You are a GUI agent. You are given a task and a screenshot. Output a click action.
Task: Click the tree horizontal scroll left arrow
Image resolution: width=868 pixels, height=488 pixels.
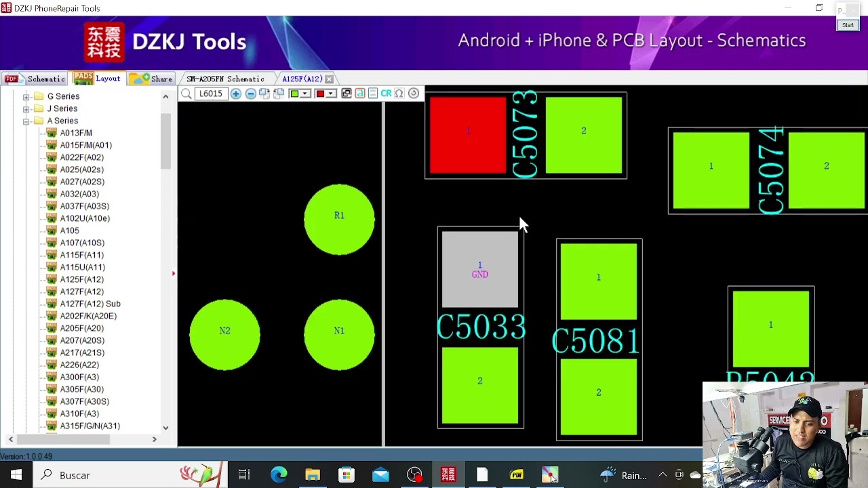10,439
